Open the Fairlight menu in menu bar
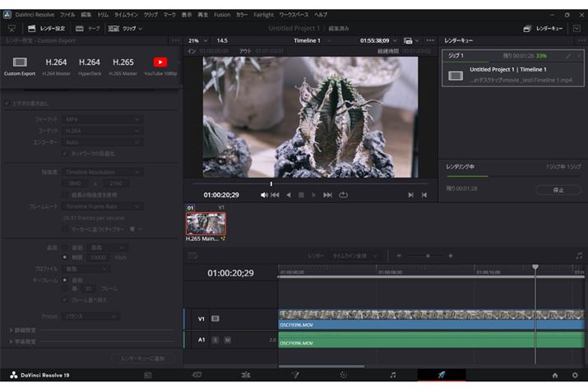 (x=265, y=15)
